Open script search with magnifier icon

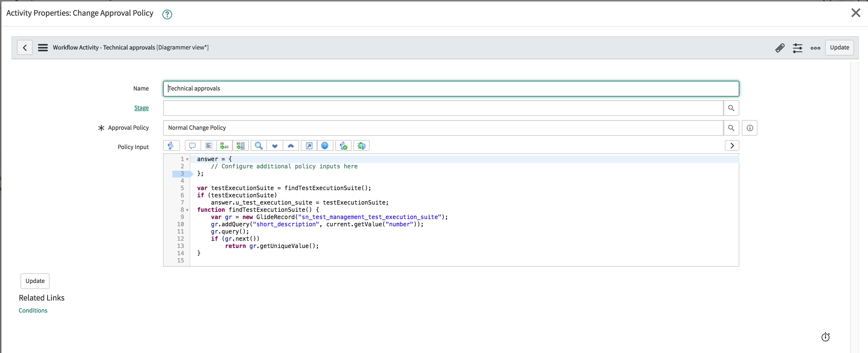pyautogui.click(x=259, y=146)
